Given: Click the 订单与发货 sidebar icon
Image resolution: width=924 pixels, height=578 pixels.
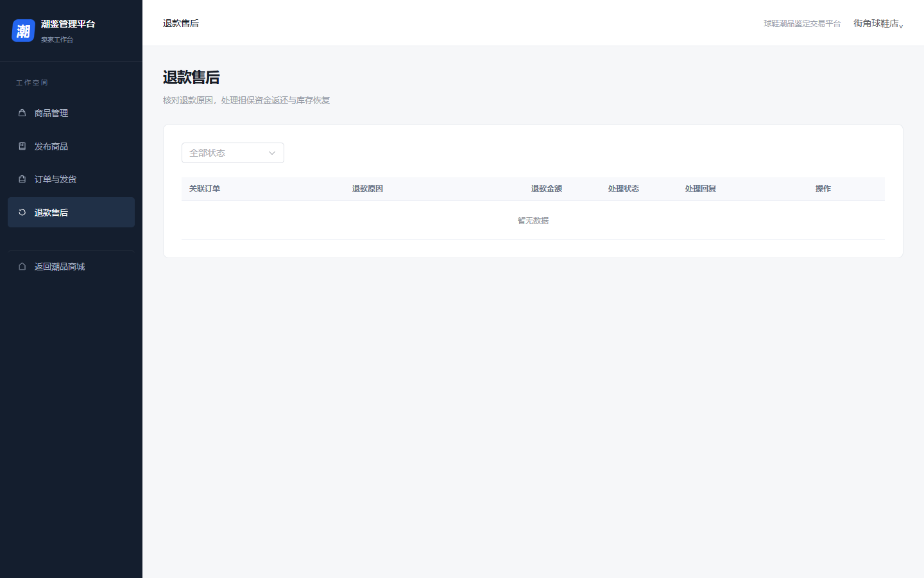Looking at the screenshot, I should [22, 179].
